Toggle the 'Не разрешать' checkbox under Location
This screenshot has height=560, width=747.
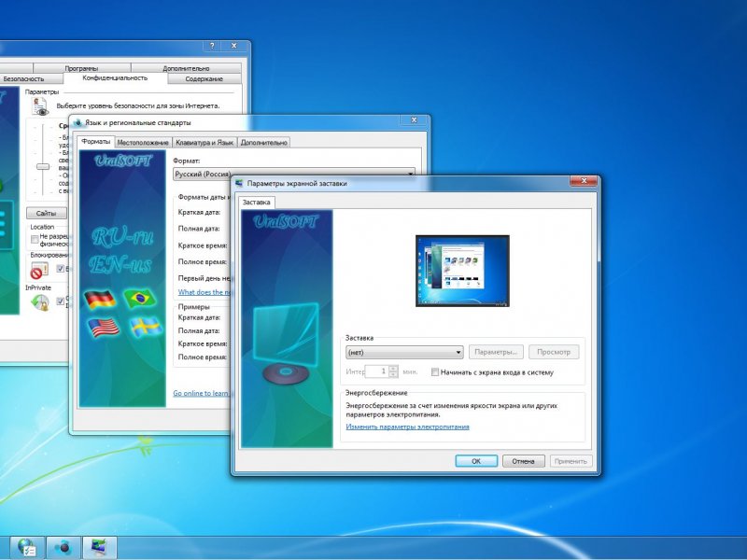pyautogui.click(x=35, y=239)
